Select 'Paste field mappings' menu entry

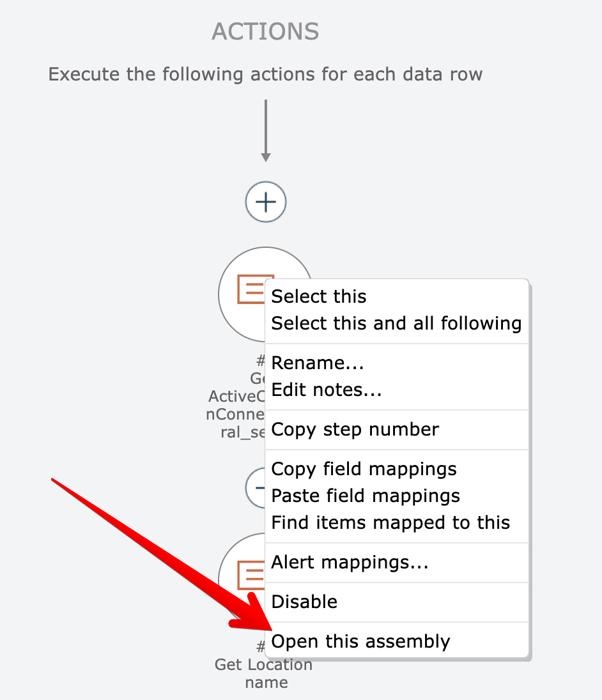pyautogui.click(x=366, y=496)
